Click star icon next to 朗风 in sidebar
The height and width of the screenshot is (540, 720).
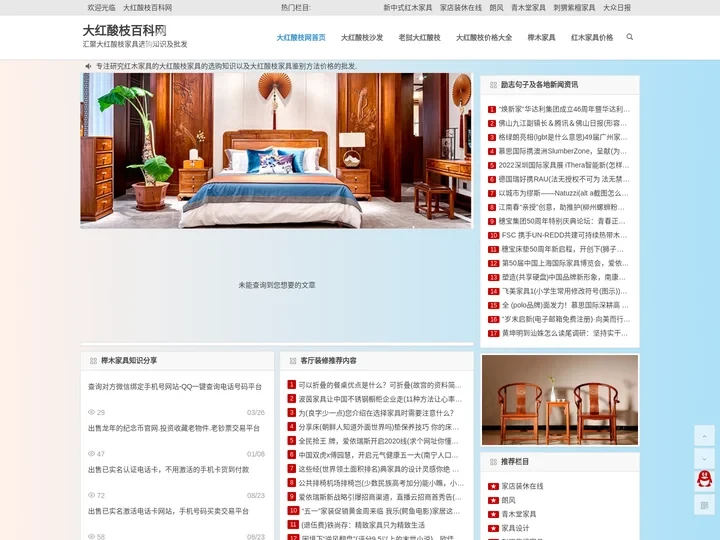(493, 501)
